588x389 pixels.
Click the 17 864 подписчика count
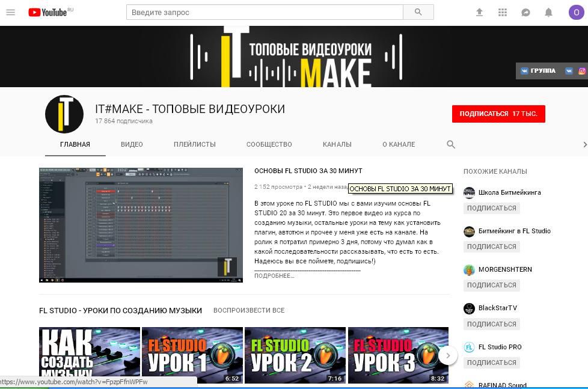point(124,121)
